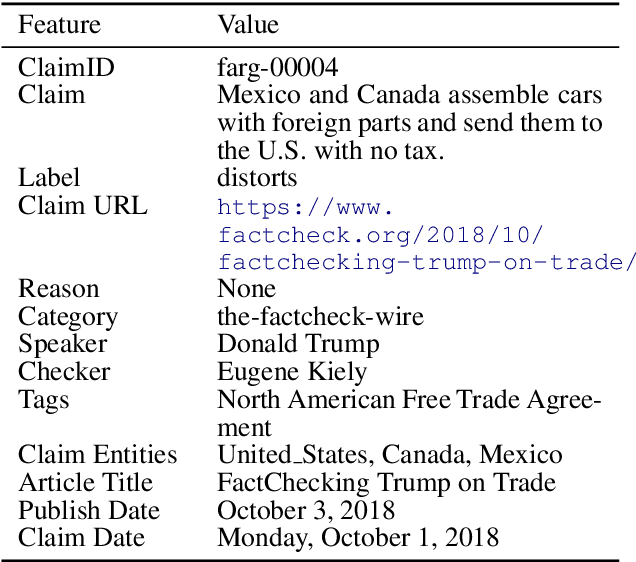Click the "Claim Entities" row label
Screen dimensions: 636x562
(x=98, y=455)
